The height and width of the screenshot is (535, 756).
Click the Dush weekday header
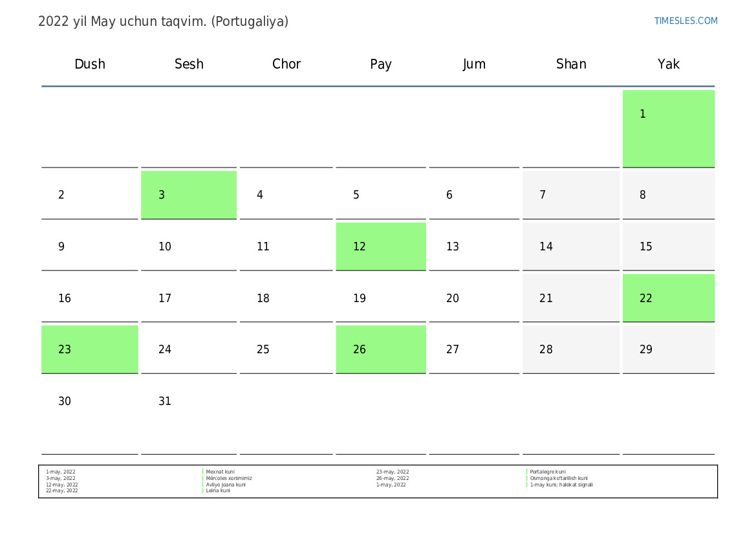90,64
